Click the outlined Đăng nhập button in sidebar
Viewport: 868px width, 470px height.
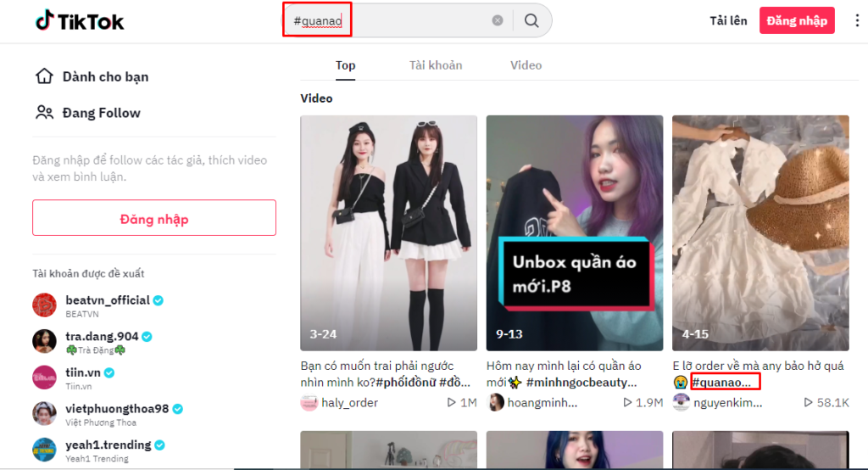(x=154, y=218)
